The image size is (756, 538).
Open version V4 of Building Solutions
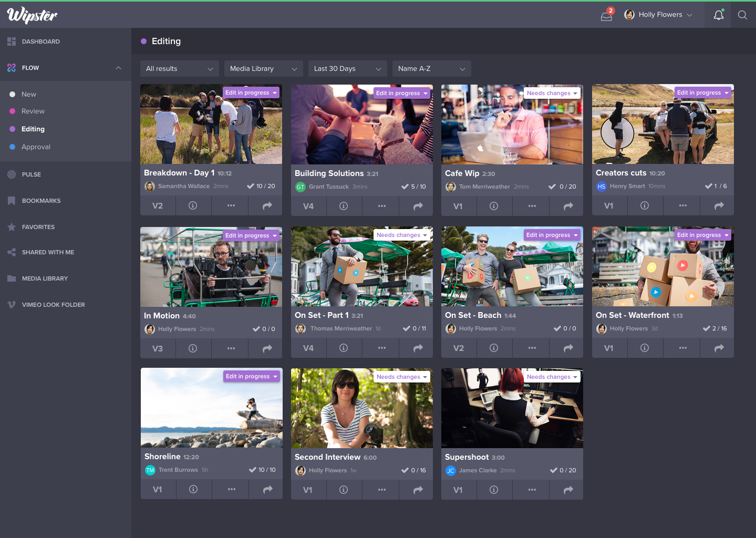tap(308, 206)
